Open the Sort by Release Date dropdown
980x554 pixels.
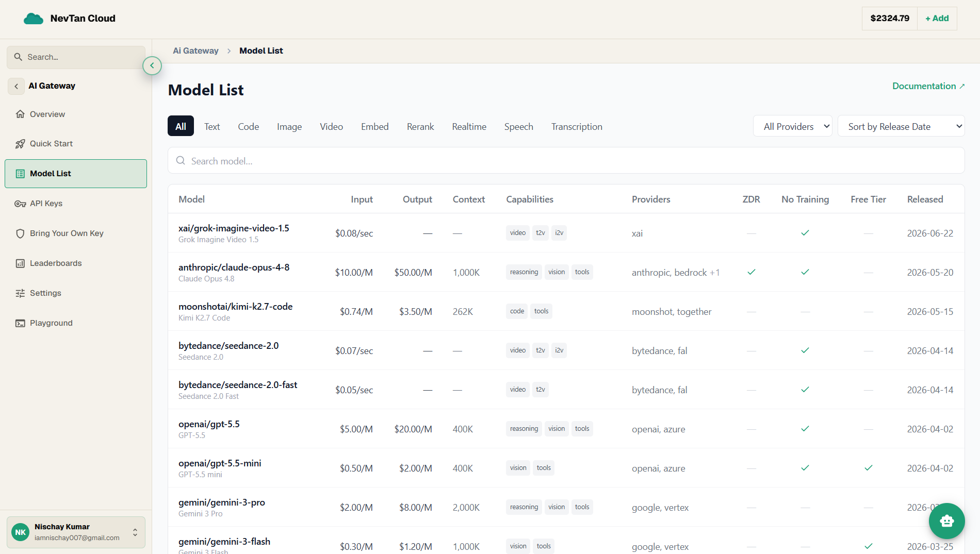pos(901,126)
